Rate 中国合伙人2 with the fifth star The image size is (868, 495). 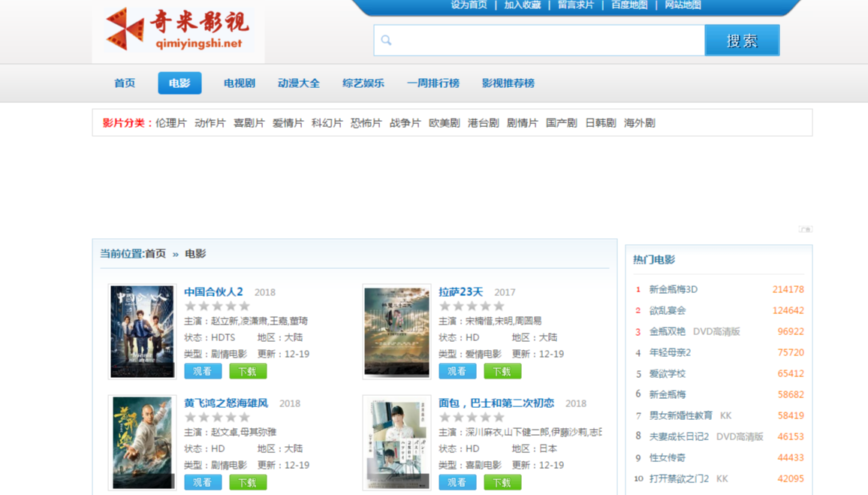244,306
